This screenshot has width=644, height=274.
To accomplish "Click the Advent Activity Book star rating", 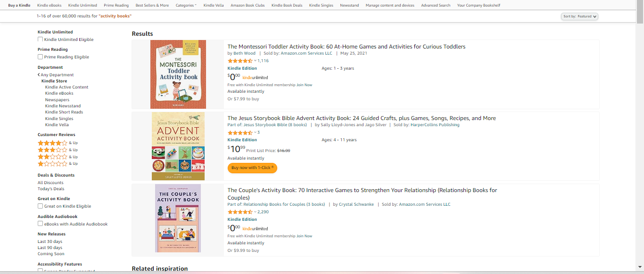I will (240, 133).
